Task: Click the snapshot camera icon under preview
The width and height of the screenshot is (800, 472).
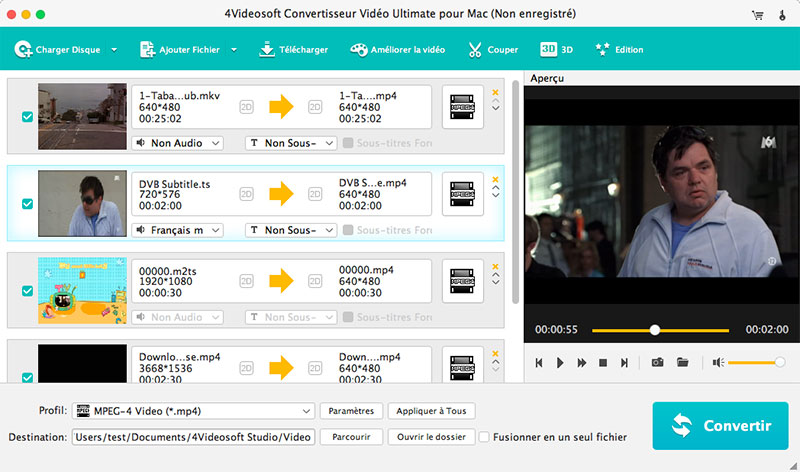Action: point(657,362)
